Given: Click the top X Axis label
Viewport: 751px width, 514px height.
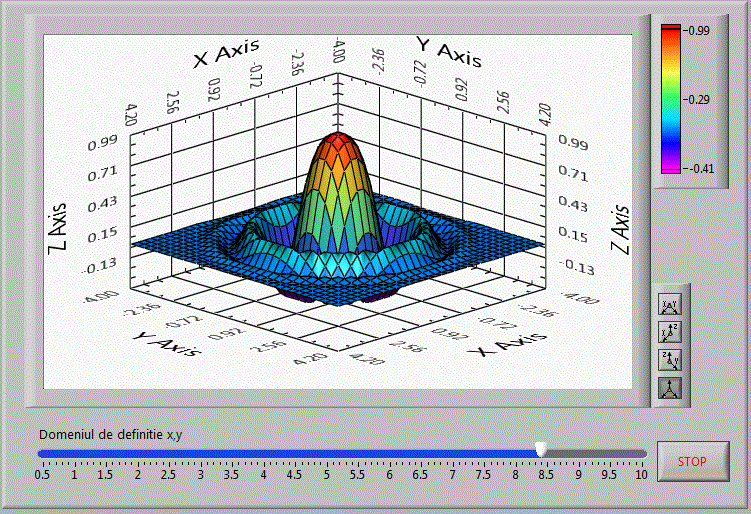Looking at the screenshot, I should 226,54.
